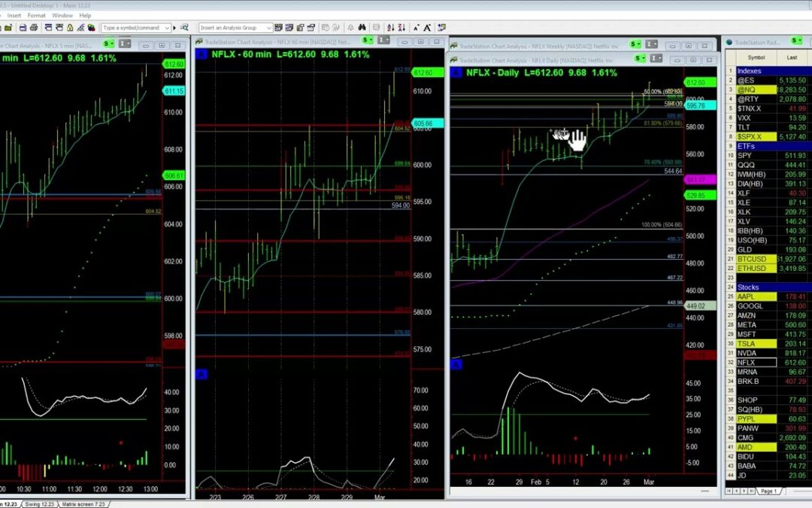Select the BTCUSD symbol in RadarScreen
812x508 pixels.
pyautogui.click(x=756, y=259)
